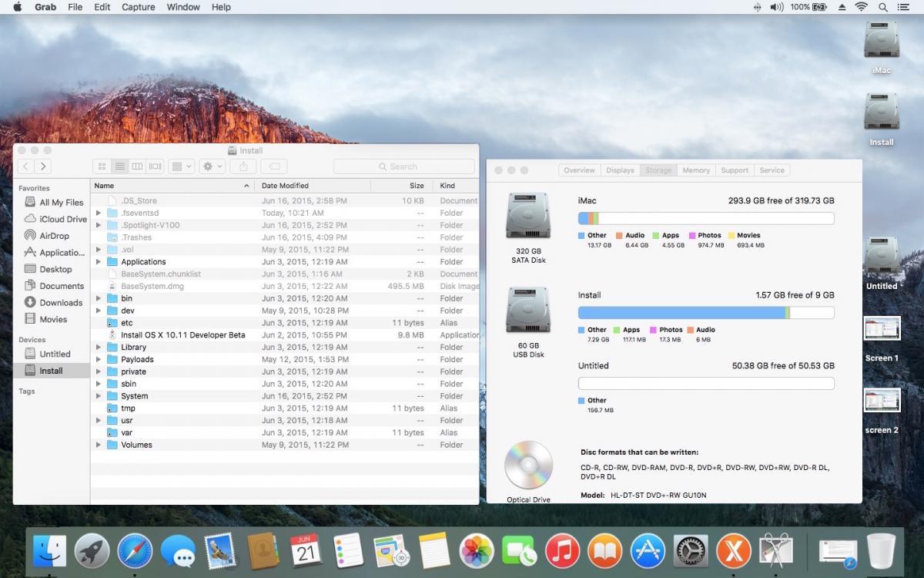Sort the file list by Date Modified
Viewport: 924px width, 578px height.
click(x=313, y=186)
